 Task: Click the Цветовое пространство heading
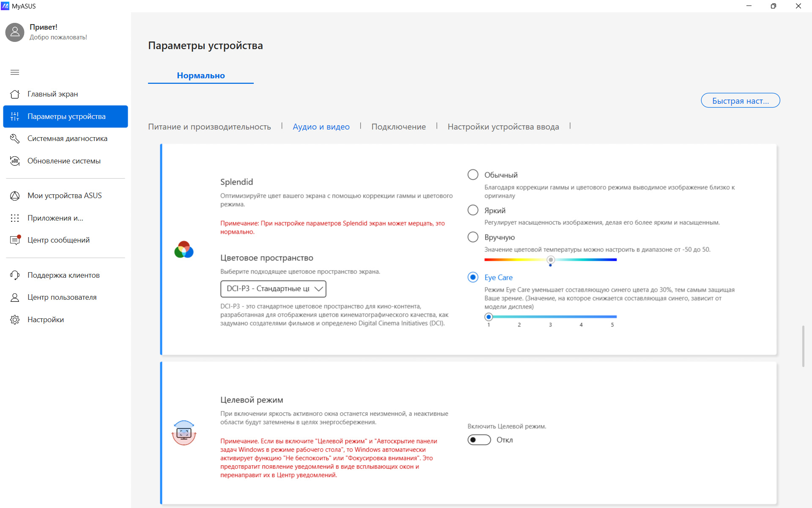pos(267,258)
